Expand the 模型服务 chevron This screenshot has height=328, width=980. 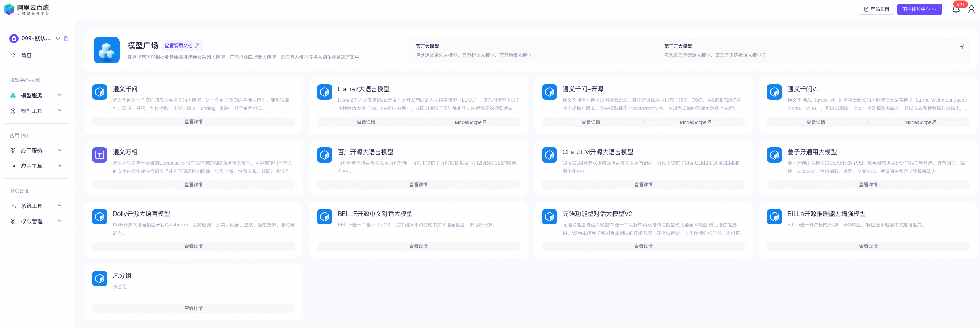point(60,95)
